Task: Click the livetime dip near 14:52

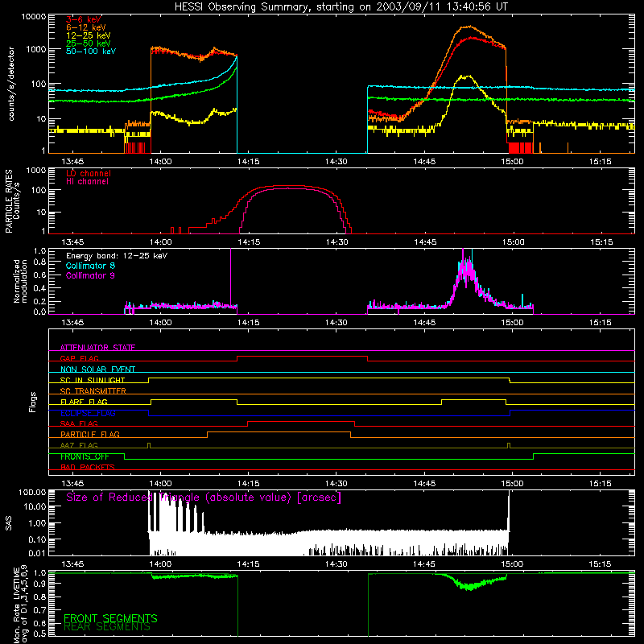Action: tap(469, 586)
